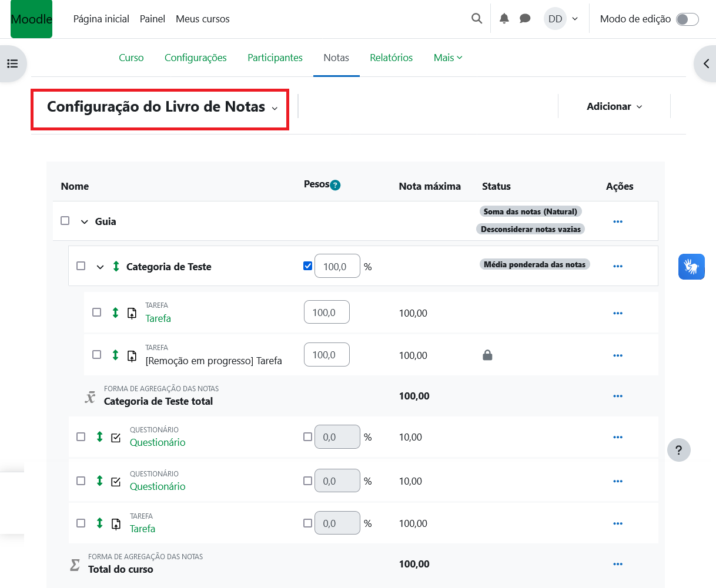This screenshot has width=716, height=588.
Task: Open actions menu for Total do curso
Action: tap(617, 564)
